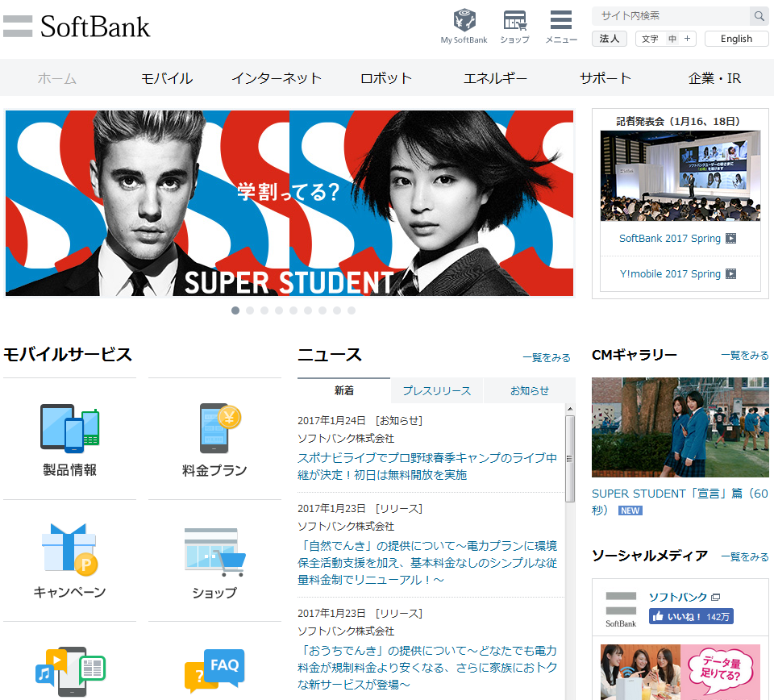The width and height of the screenshot is (774, 700).
Task: Open ソーシャルメディア 一覧をみる link
Action: click(744, 556)
